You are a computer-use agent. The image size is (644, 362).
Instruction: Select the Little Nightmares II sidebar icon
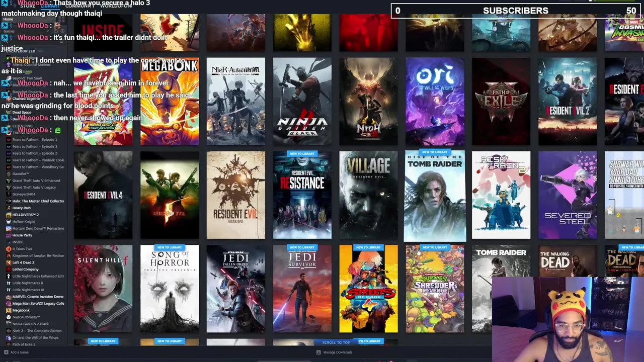9,283
